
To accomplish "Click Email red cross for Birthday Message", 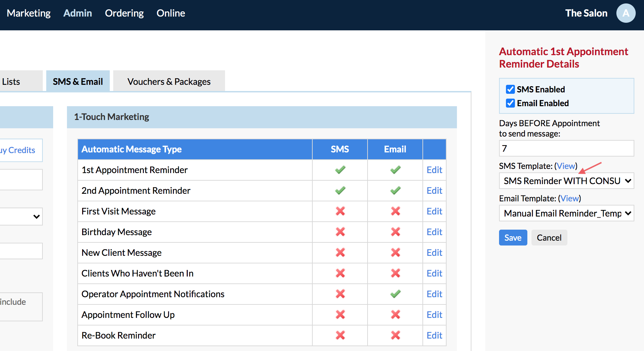I will pos(396,232).
